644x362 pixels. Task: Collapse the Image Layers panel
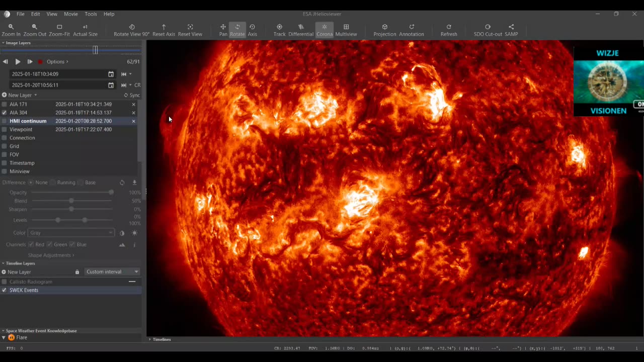(3, 43)
